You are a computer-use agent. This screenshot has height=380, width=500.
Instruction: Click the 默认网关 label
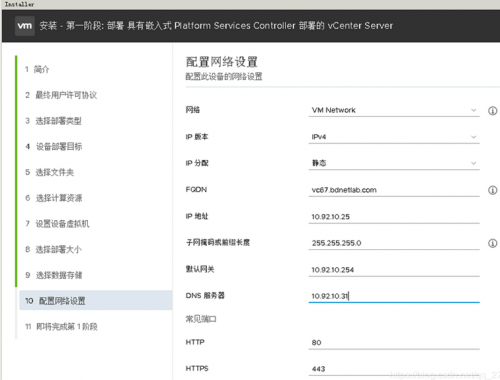click(x=200, y=269)
